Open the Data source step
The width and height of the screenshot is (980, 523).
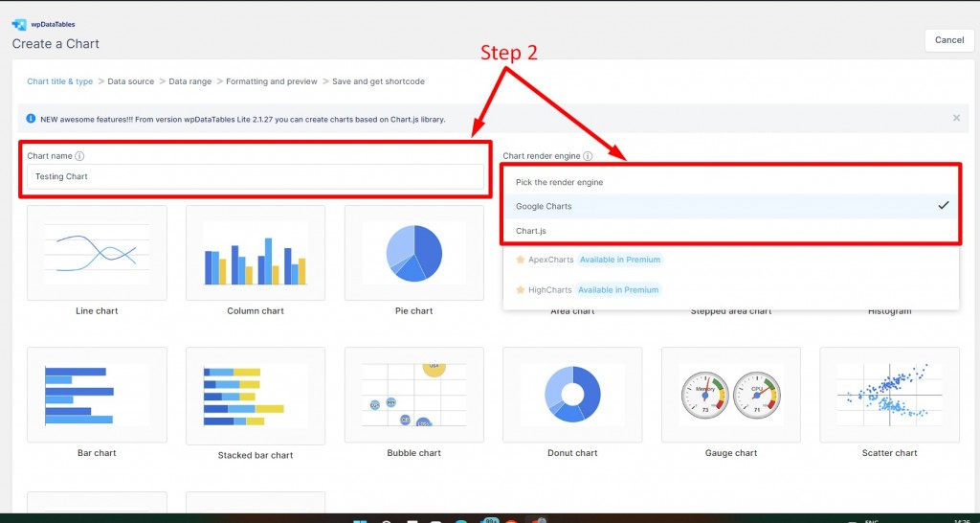click(x=130, y=81)
